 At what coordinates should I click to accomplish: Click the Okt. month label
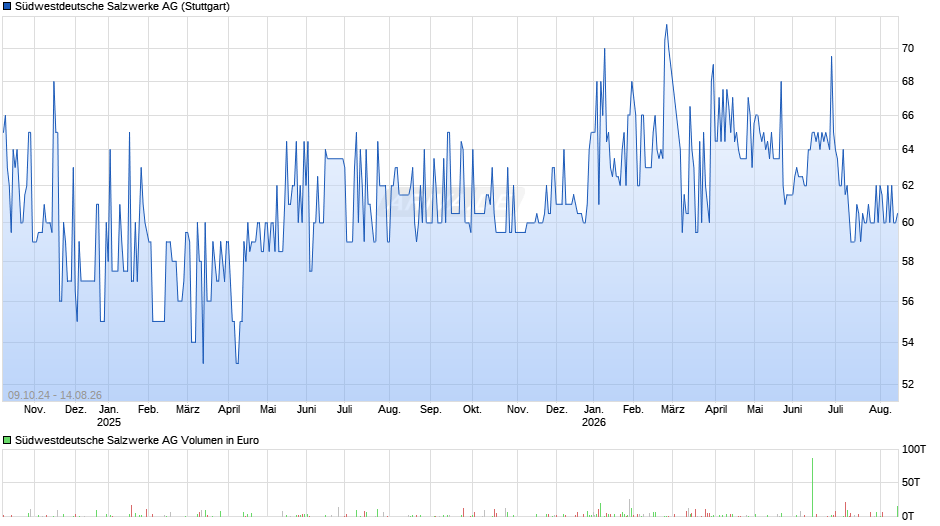(472, 410)
